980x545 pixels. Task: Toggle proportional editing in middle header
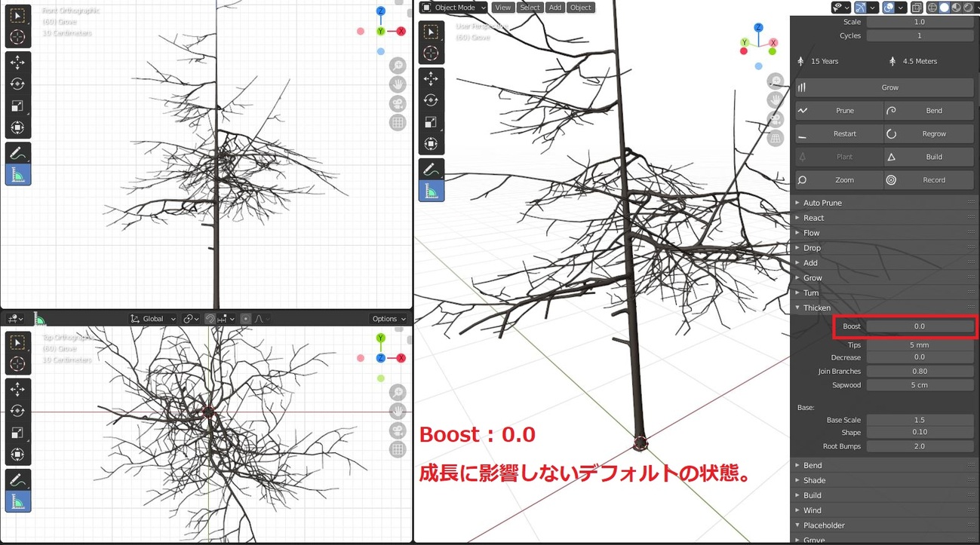245,319
